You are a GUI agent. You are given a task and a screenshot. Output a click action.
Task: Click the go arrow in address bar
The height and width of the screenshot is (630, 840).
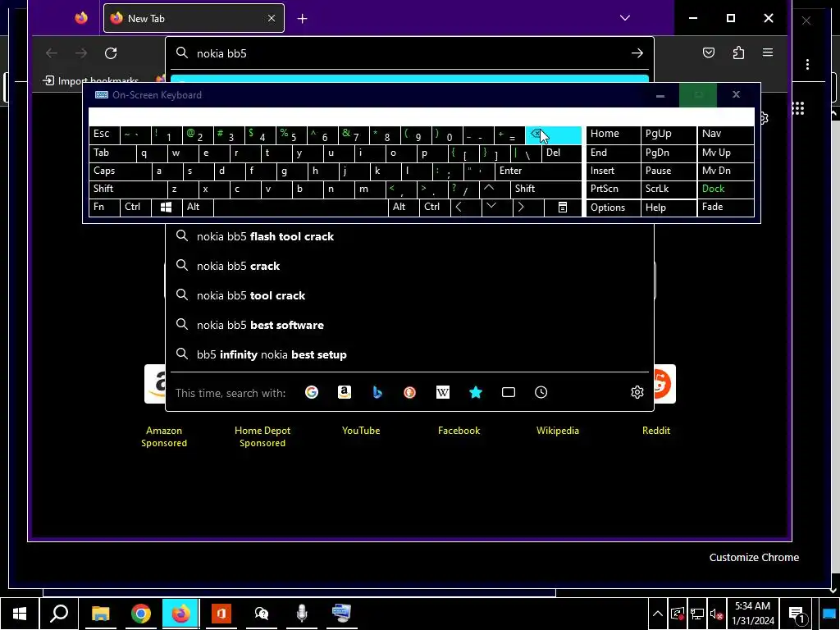pos(637,53)
